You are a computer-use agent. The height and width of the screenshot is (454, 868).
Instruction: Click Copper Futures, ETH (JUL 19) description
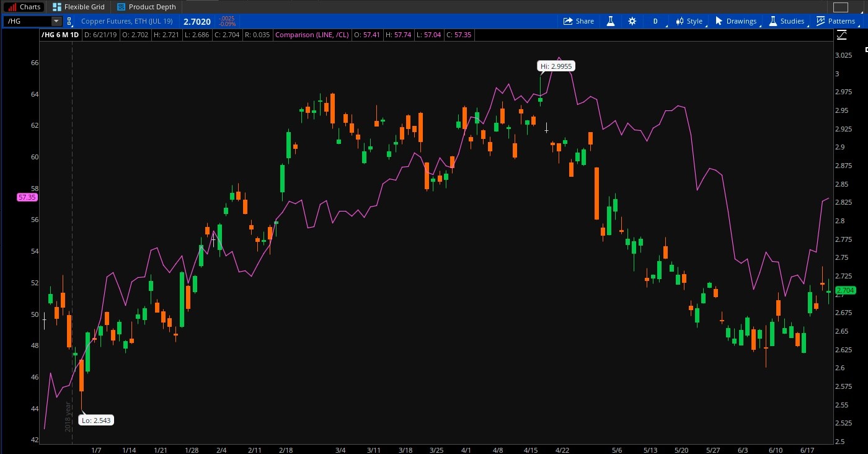[127, 21]
